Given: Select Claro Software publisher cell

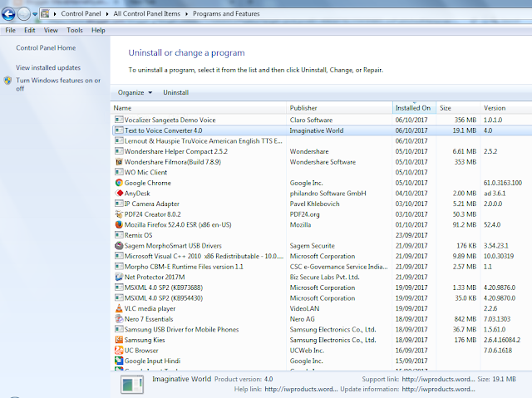Looking at the screenshot, I should [x=311, y=120].
